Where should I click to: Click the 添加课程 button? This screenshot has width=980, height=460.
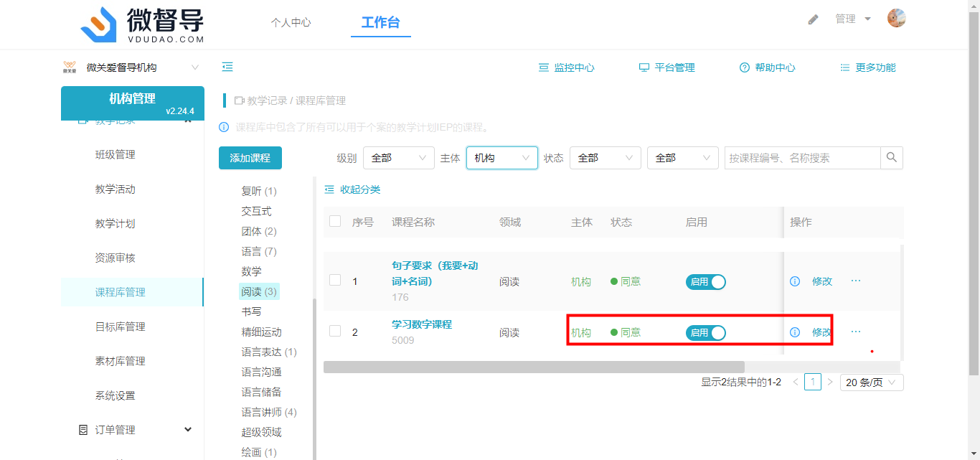coord(250,158)
